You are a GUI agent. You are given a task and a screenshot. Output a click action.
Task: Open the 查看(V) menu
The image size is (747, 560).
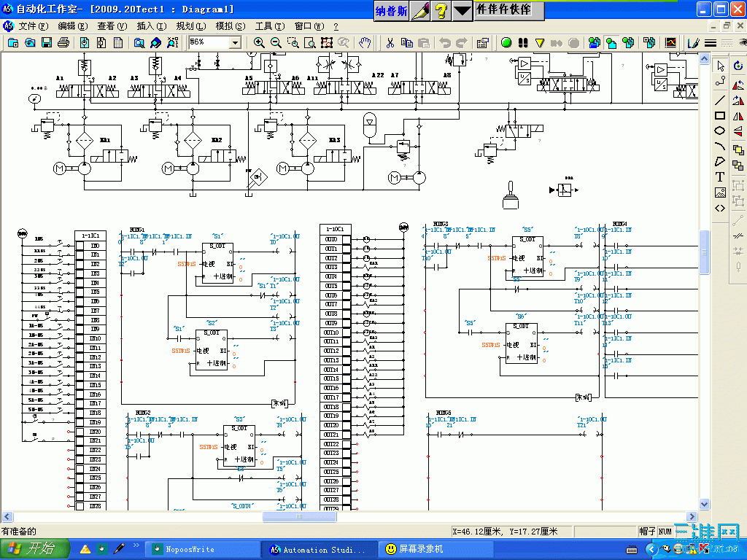(x=112, y=26)
